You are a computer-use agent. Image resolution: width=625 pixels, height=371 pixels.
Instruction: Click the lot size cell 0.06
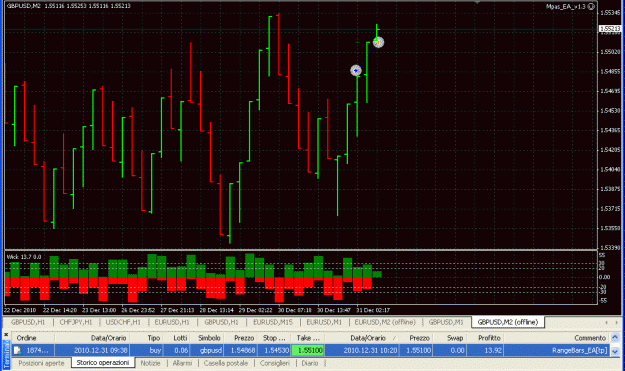tap(181, 351)
